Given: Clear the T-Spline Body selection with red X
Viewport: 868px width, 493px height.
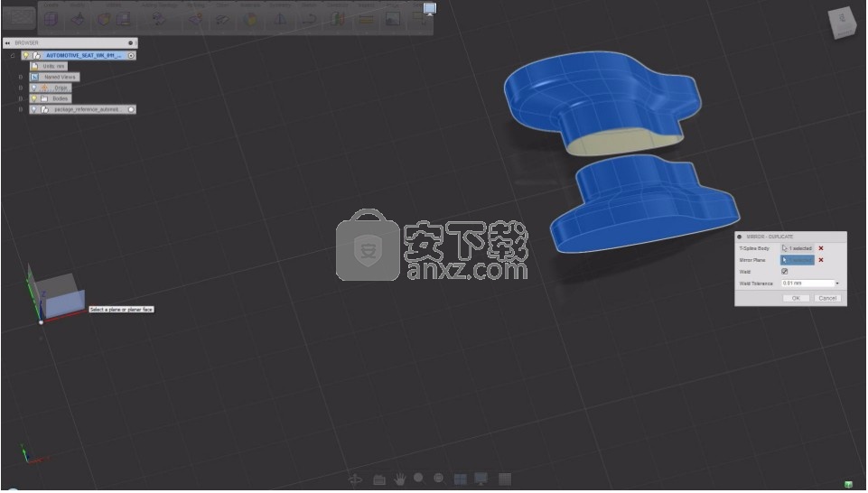Looking at the screenshot, I should point(821,248).
